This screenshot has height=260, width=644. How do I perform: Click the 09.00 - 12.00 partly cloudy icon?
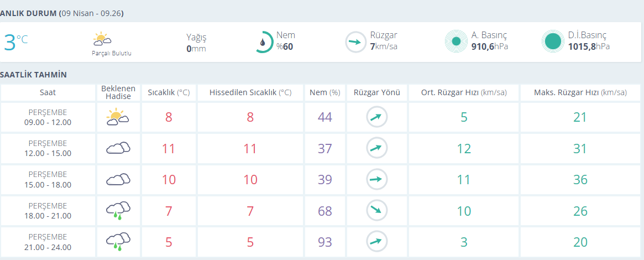[x=118, y=117]
